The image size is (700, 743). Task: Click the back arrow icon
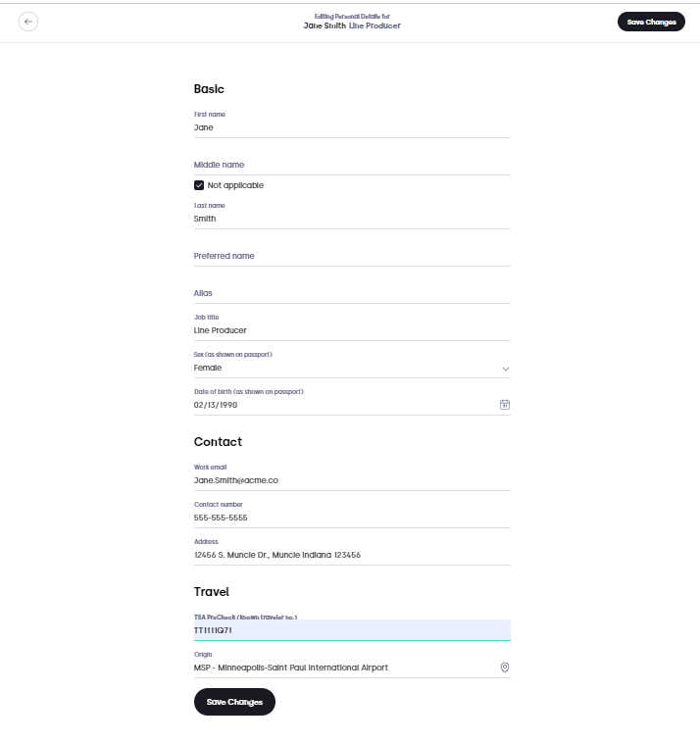(x=28, y=22)
